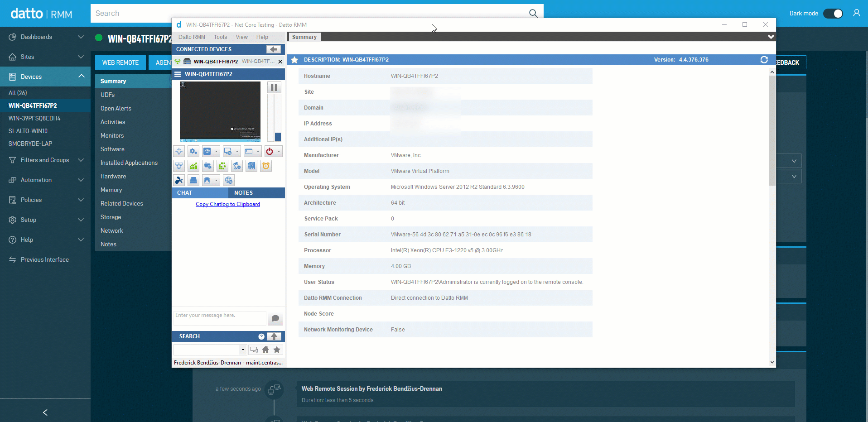Open the network devices monitor icon
868x422 pixels.
[179, 166]
